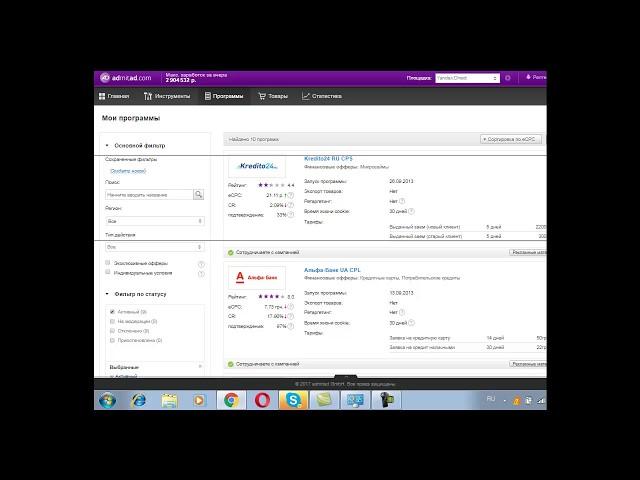The width and height of the screenshot is (640, 480).
Task: Click the help icon beside Kredito24 CR value
Action: pos(291,205)
